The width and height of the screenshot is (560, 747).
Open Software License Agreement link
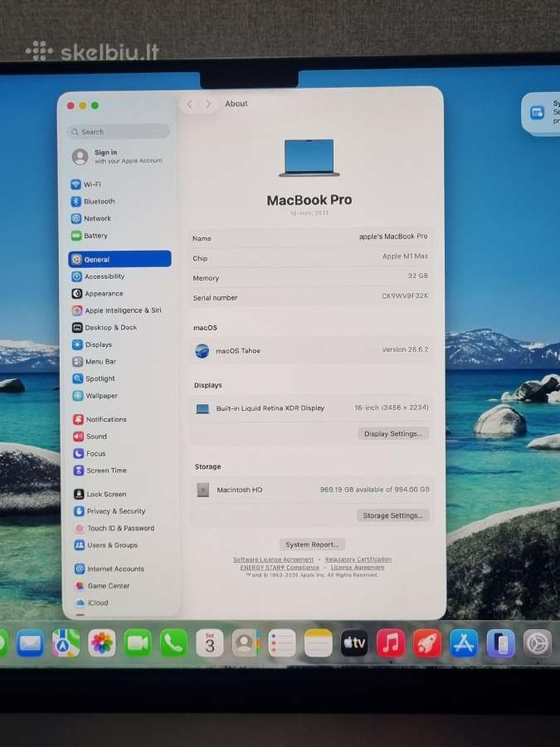(x=273, y=559)
